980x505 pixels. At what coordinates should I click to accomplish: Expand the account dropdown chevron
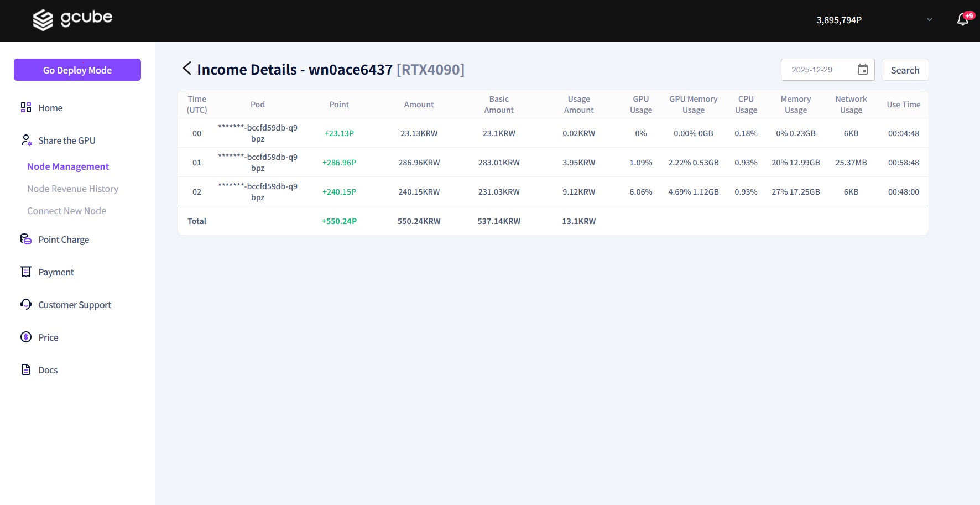pos(930,20)
